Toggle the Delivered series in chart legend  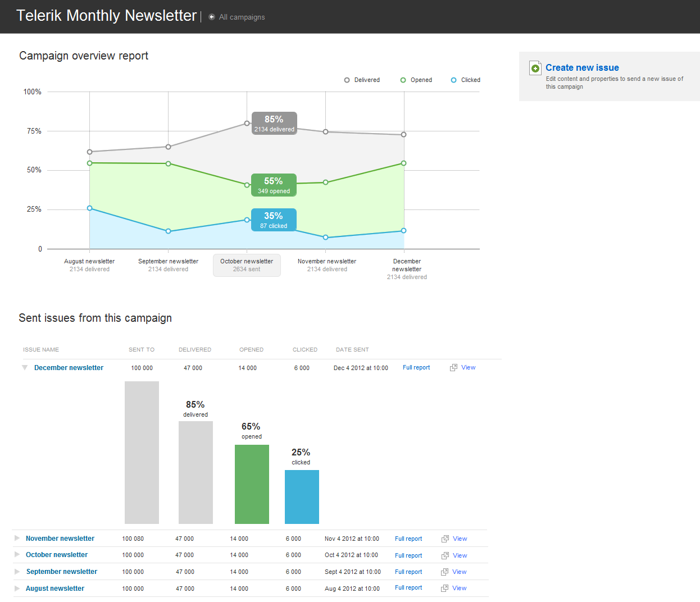point(362,80)
